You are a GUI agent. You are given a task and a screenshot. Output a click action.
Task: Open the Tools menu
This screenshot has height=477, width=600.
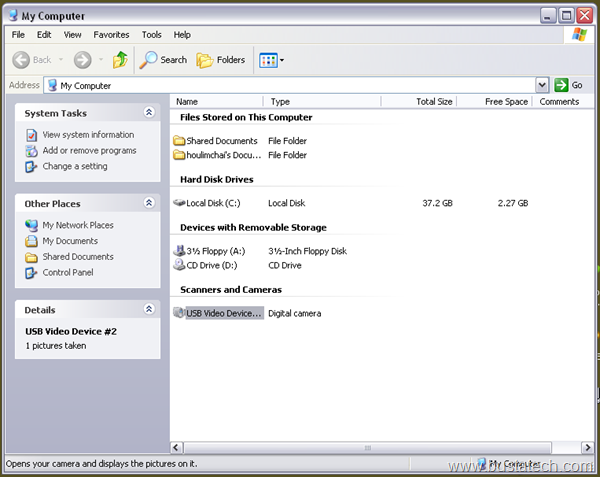[x=151, y=34]
